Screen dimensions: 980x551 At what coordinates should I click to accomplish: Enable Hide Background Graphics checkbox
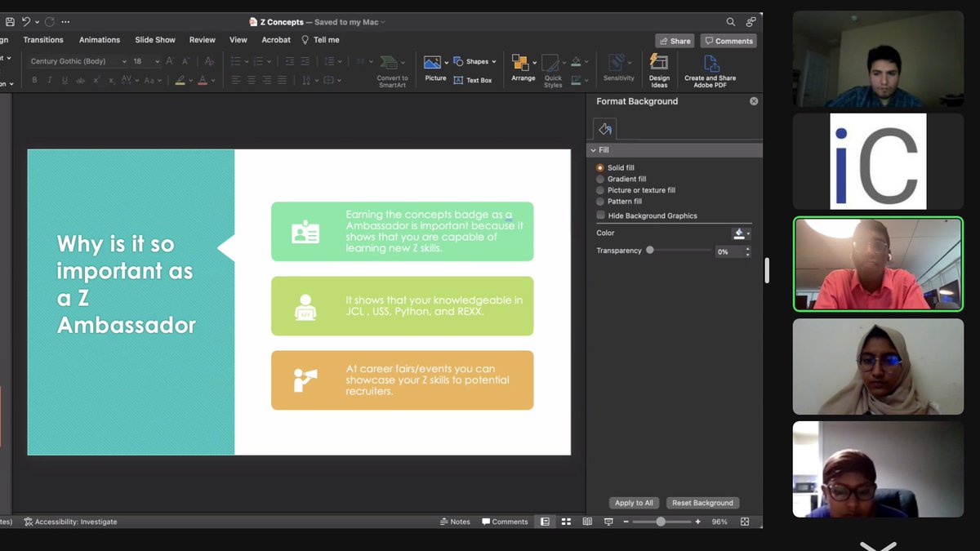point(601,216)
